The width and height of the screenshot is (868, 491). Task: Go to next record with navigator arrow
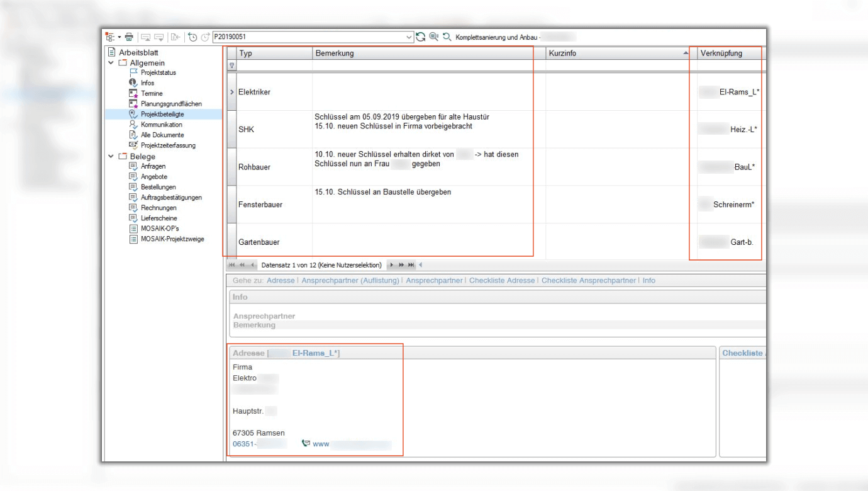click(391, 265)
